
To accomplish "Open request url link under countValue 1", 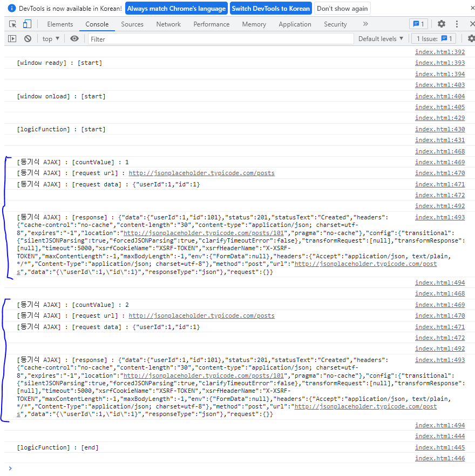I will coord(201,173).
